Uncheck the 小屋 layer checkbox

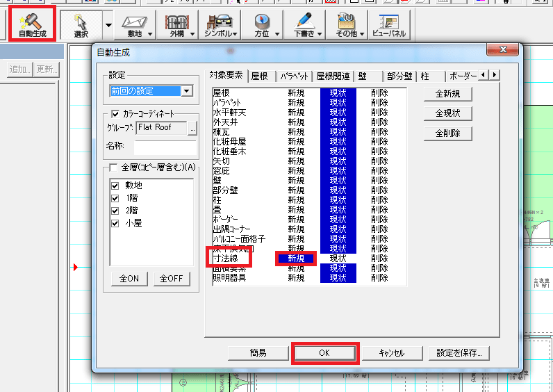tap(116, 223)
